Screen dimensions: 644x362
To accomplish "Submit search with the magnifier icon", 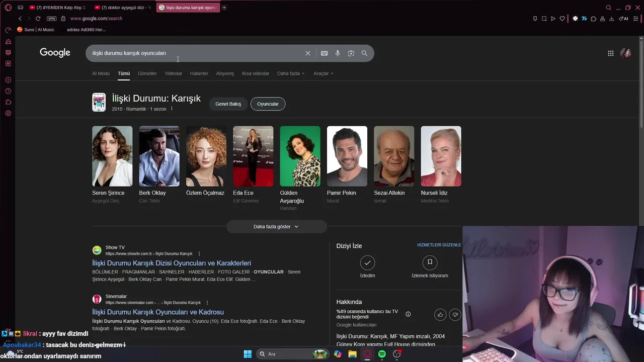I will pos(364,53).
